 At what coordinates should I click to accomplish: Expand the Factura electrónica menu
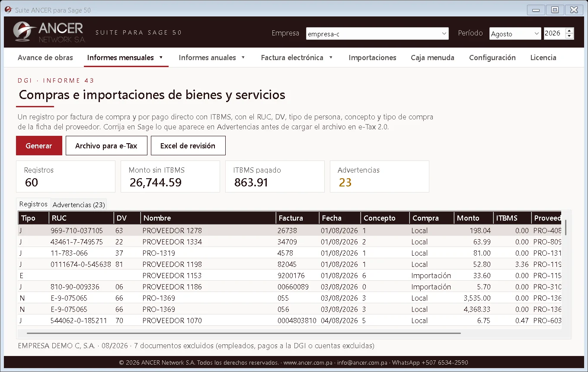(x=297, y=58)
